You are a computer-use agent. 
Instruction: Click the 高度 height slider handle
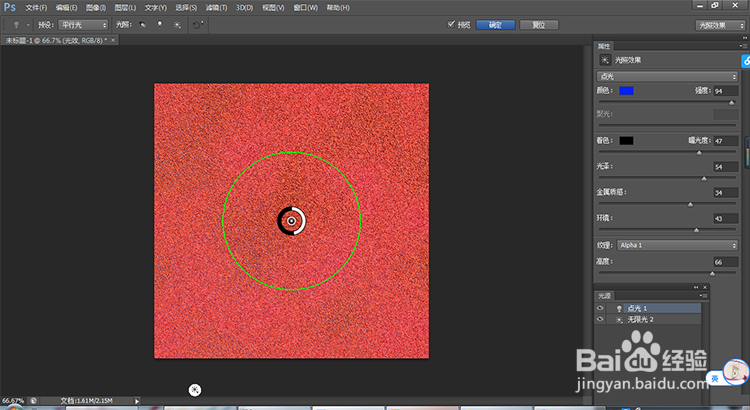pyautogui.click(x=712, y=274)
